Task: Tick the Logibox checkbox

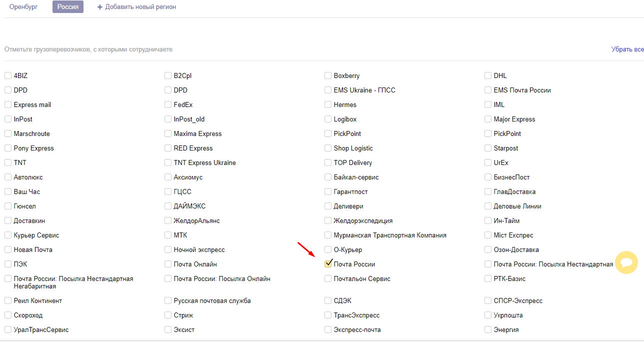Action: tap(328, 119)
